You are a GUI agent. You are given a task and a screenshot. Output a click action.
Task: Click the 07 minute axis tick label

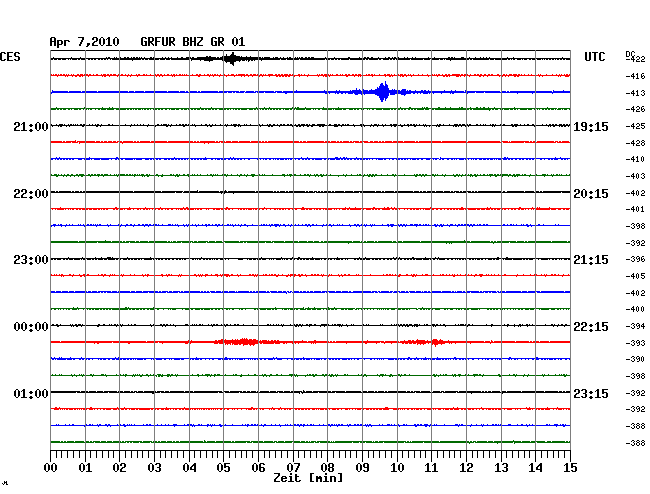click(293, 468)
